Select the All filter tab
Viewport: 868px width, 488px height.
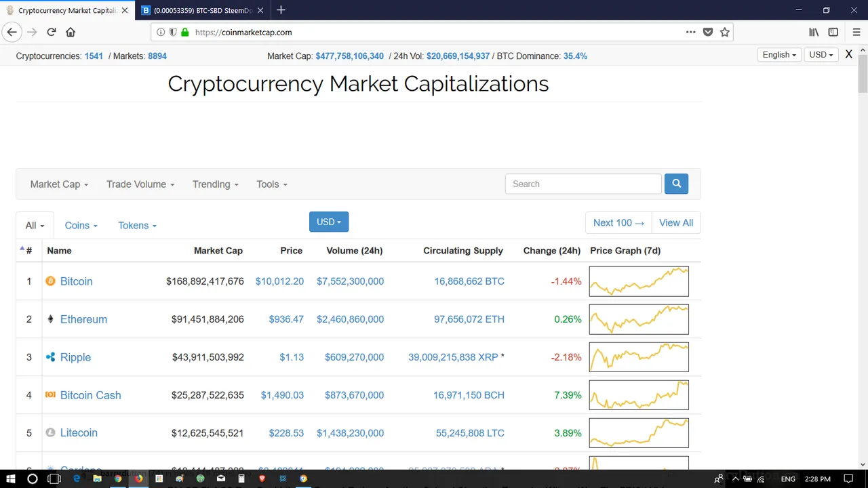coord(35,226)
